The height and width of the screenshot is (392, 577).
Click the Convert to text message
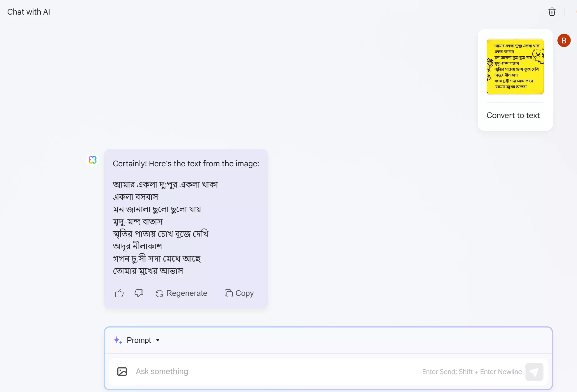pos(513,116)
